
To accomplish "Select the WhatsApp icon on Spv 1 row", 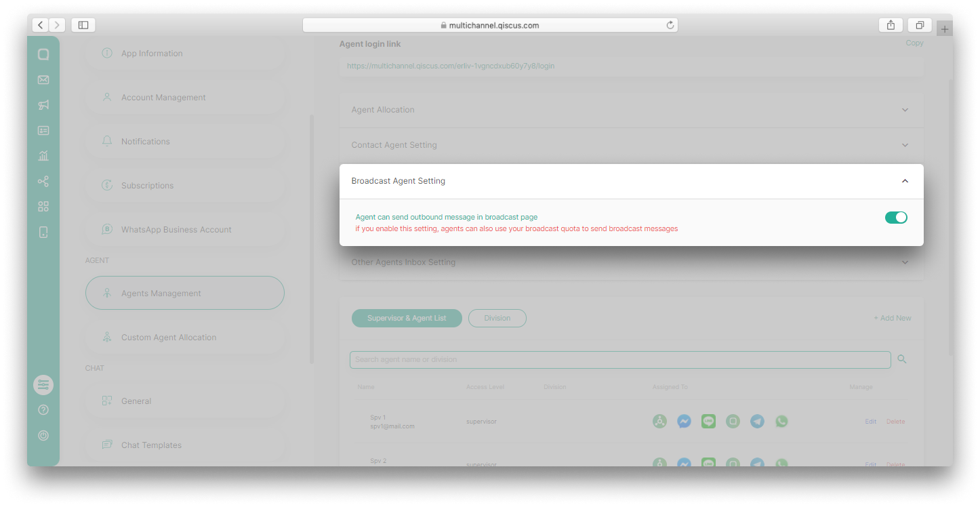I will (x=781, y=421).
